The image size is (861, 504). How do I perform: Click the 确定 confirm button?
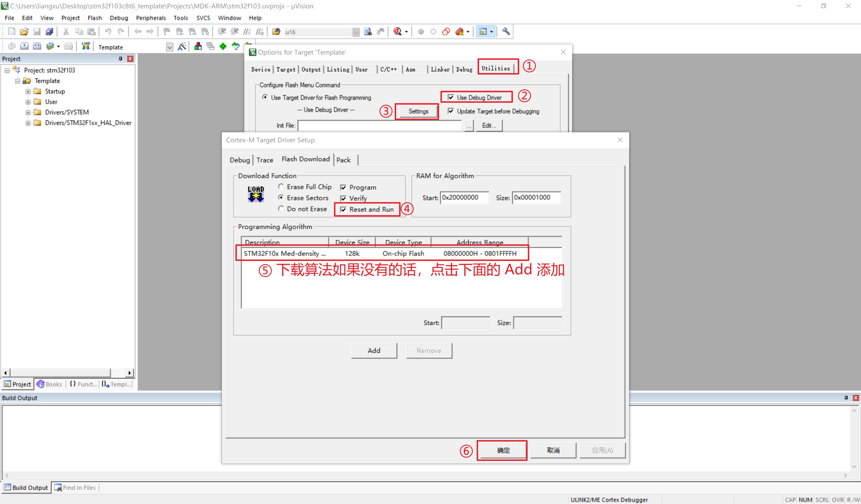(503, 450)
